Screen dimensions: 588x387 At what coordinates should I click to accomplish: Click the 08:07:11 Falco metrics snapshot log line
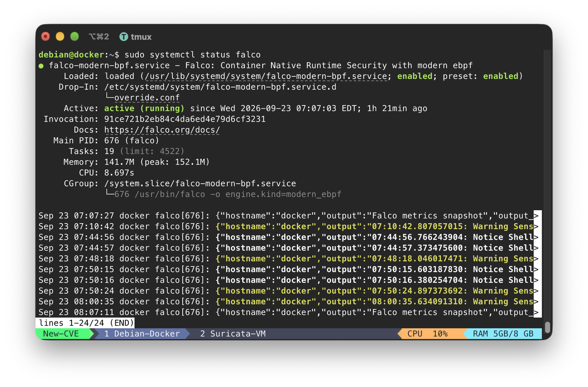coord(288,312)
